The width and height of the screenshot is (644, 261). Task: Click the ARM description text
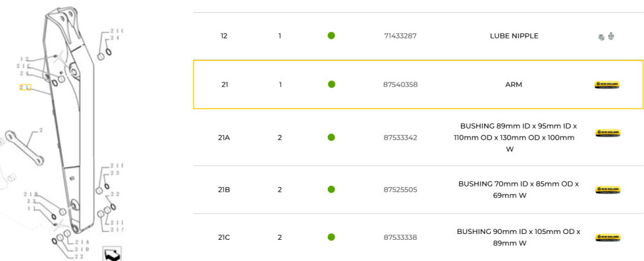(x=514, y=84)
